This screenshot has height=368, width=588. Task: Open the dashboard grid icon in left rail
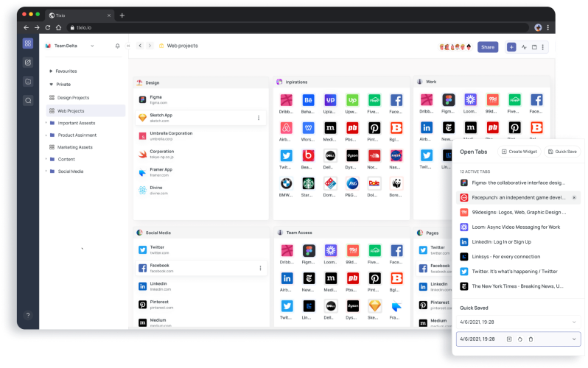pos(28,43)
